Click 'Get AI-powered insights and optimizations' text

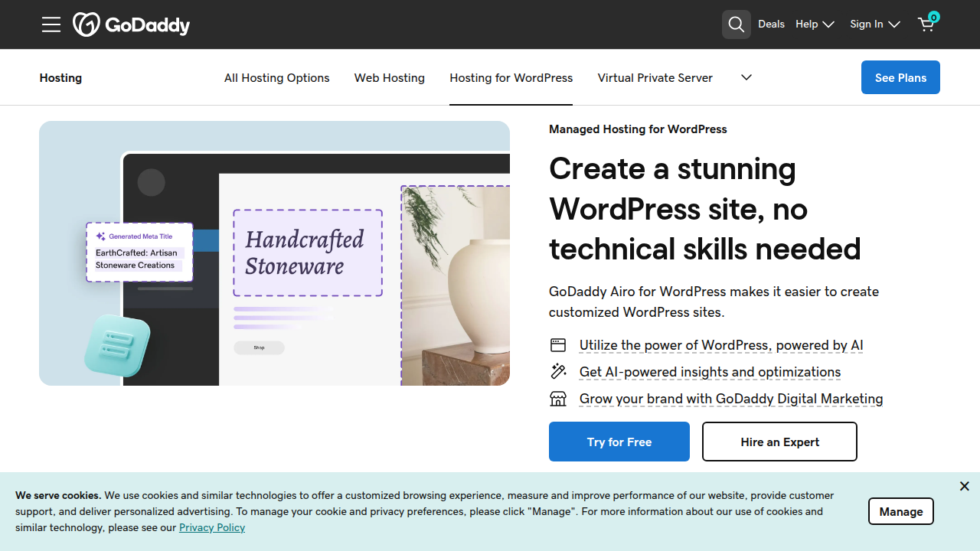710,372
